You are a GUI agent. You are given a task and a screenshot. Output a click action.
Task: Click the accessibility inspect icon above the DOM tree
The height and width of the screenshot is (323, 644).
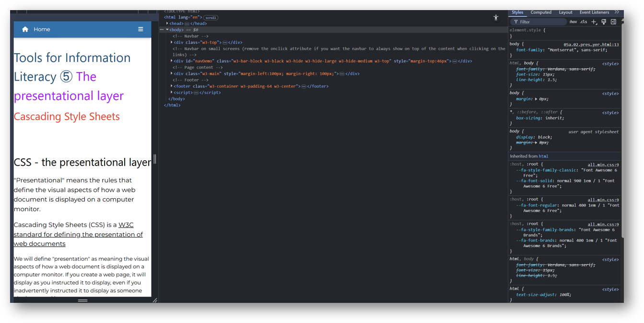pyautogui.click(x=496, y=17)
